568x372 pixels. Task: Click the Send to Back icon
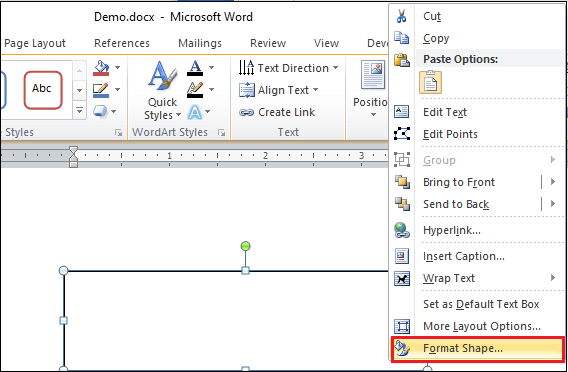click(x=402, y=204)
